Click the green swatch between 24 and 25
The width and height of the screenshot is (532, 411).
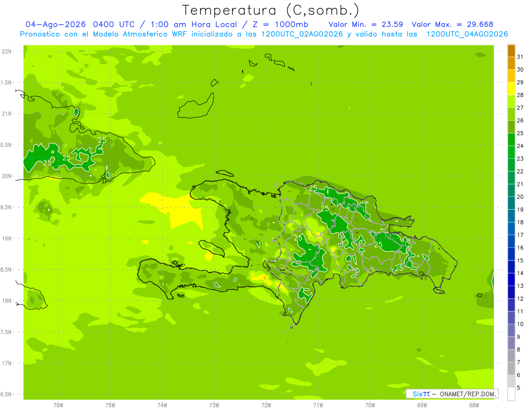(x=511, y=140)
